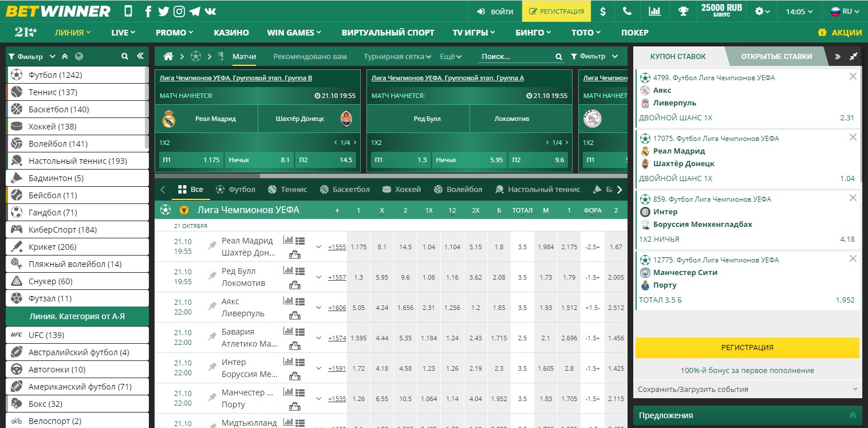Expand markets for Реал Мадрид row
The height and width of the screenshot is (428, 868).
pos(319,247)
